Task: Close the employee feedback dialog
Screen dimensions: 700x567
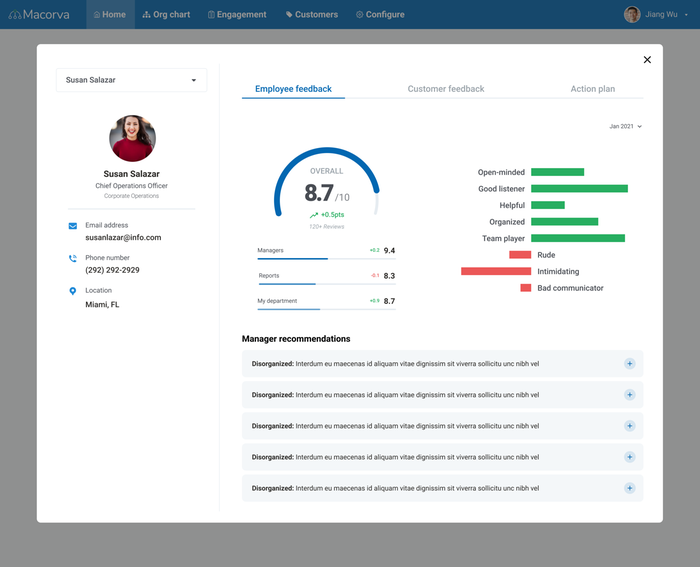Action: coord(647,60)
